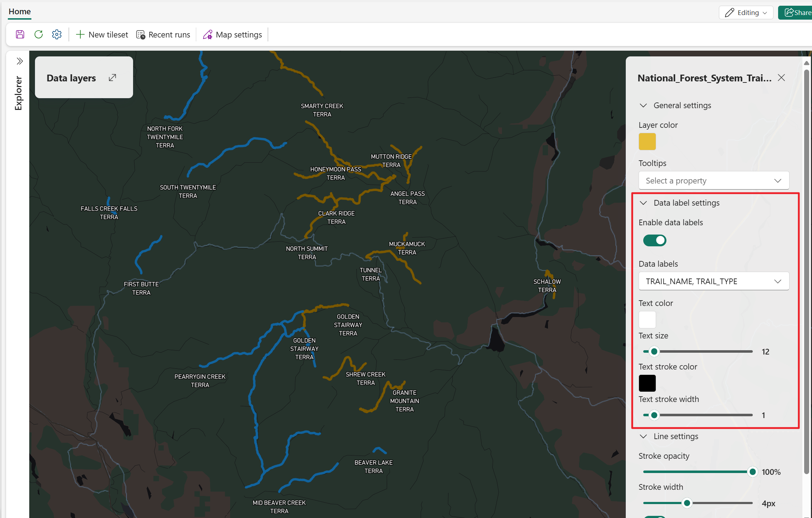Open the settings gear icon
This screenshot has width=812, height=518.
56,34
